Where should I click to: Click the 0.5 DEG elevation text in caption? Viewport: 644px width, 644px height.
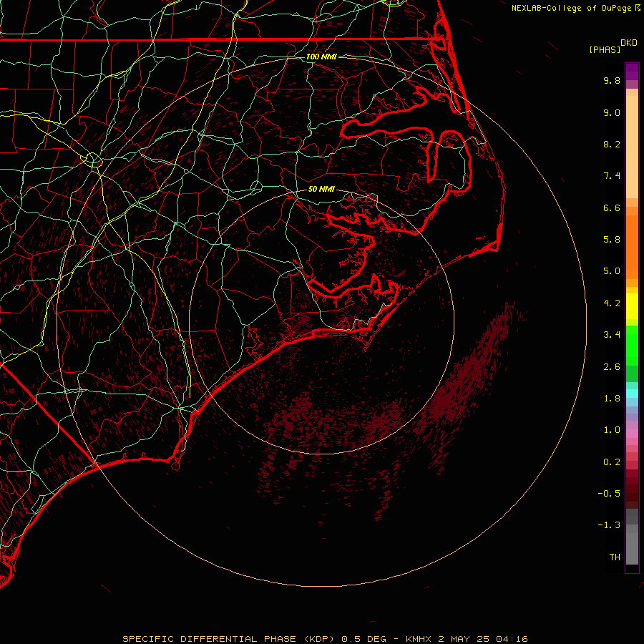tap(364, 639)
